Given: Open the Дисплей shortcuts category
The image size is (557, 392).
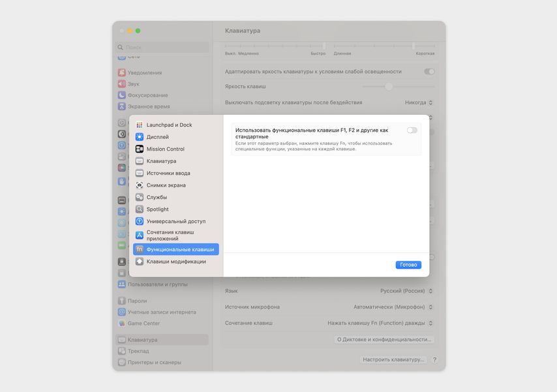Looking at the screenshot, I should click(157, 137).
